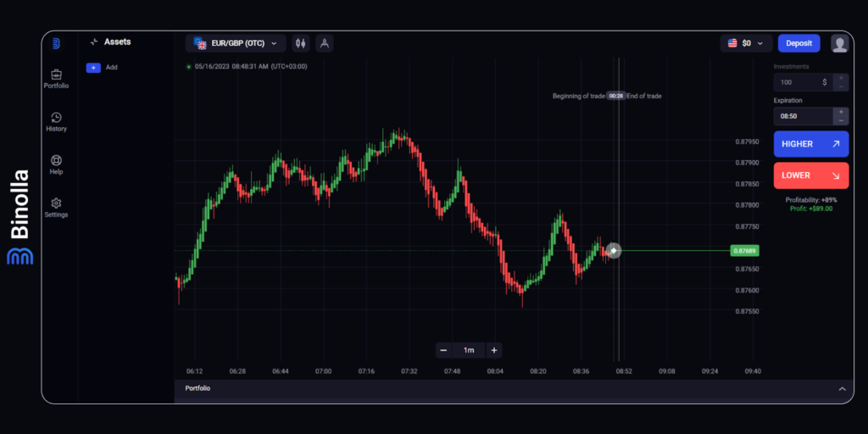Click the Portfolio bottom panel label
This screenshot has width=868, height=434.
(x=198, y=388)
